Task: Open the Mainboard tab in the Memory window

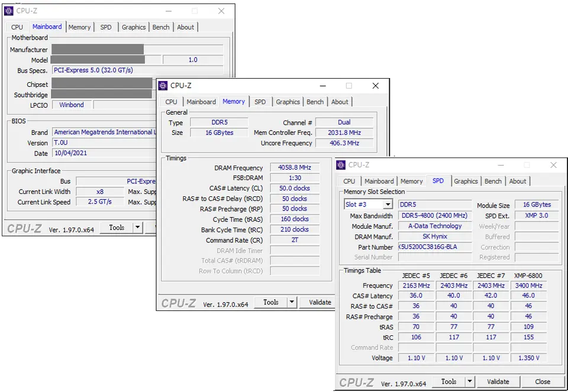Action: click(201, 101)
